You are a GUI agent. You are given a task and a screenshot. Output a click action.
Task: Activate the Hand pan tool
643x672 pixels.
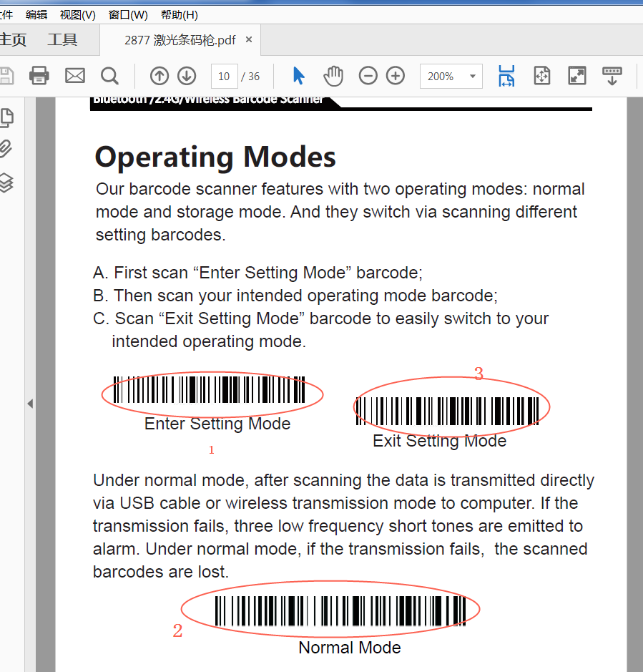coord(333,76)
